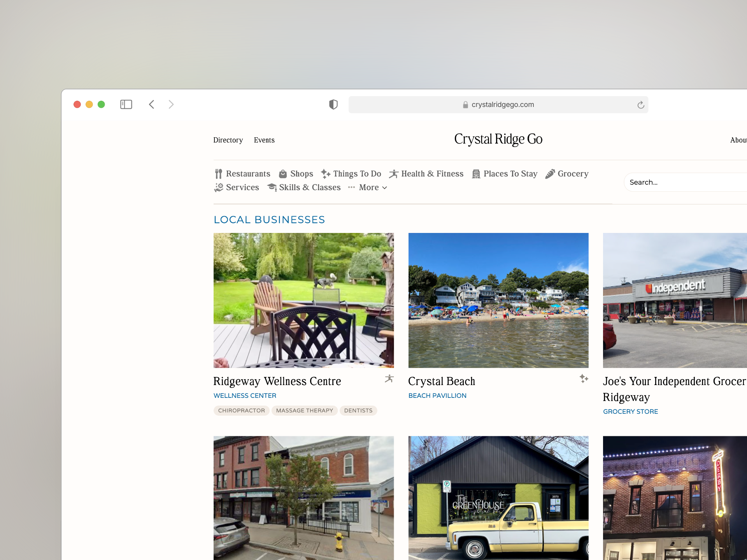This screenshot has width=747, height=560.
Task: Open the Derby neon sign night photo
Action: click(675, 498)
